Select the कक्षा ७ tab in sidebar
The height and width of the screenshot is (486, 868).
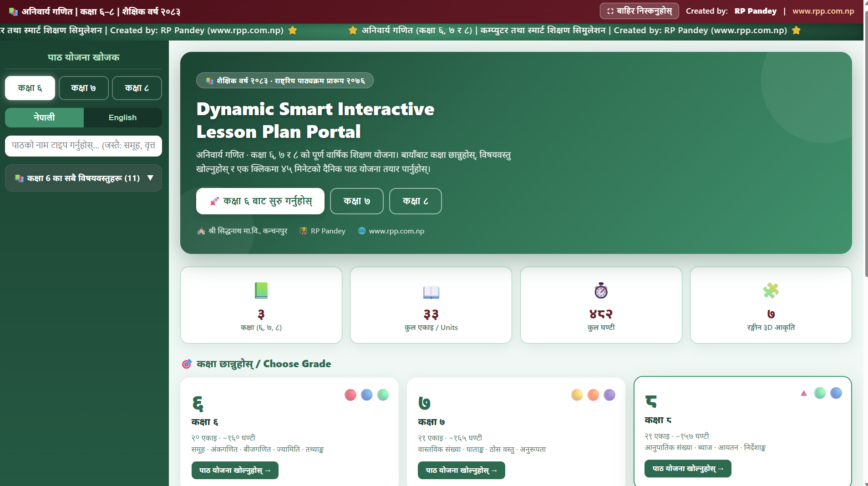(83, 88)
